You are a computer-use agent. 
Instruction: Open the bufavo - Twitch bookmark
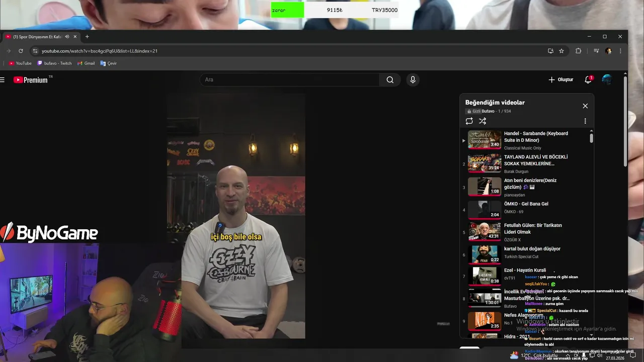[54, 63]
